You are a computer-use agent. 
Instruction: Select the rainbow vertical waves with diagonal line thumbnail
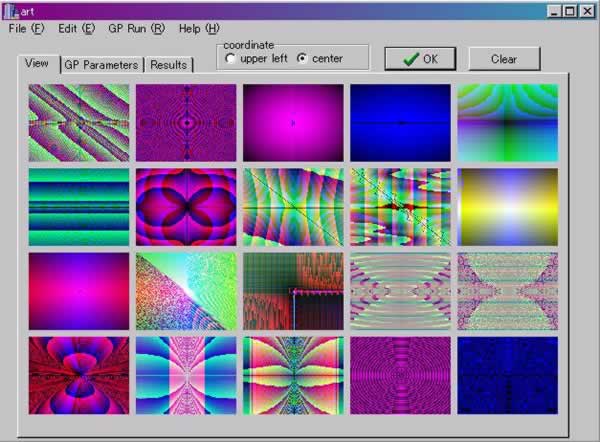[x=293, y=207]
